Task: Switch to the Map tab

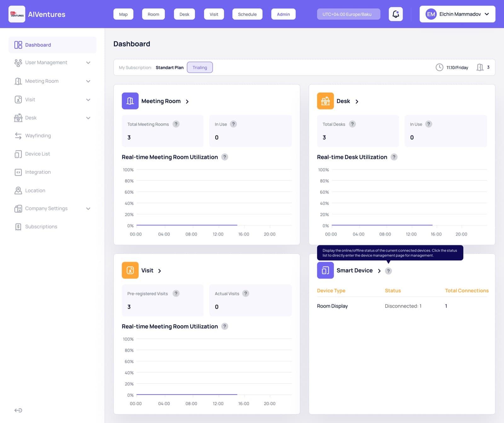Action: 123,14
